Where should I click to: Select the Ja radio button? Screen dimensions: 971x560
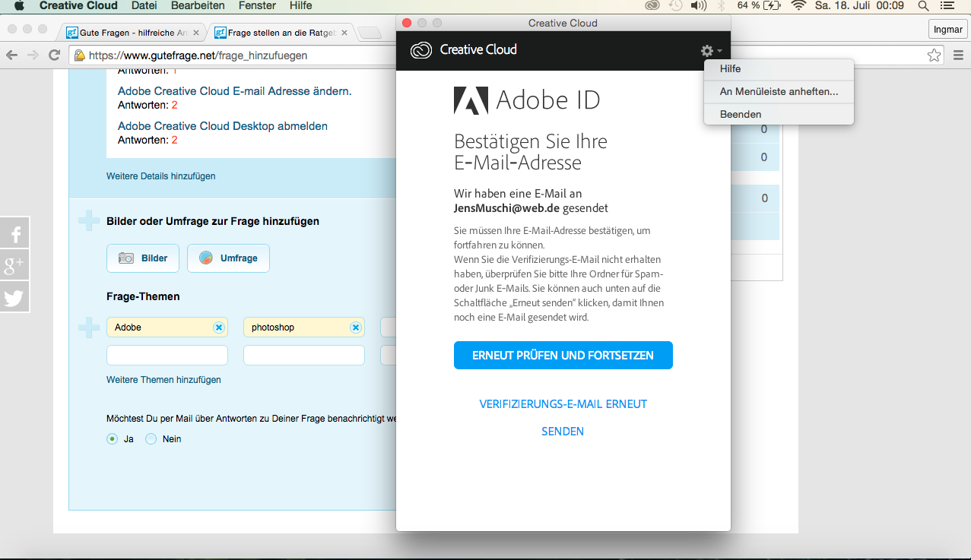coord(113,439)
